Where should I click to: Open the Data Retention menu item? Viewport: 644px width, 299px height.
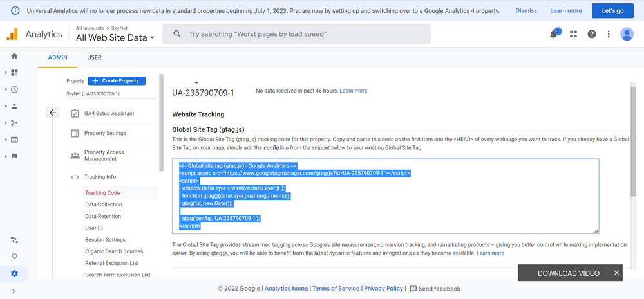[x=103, y=216]
